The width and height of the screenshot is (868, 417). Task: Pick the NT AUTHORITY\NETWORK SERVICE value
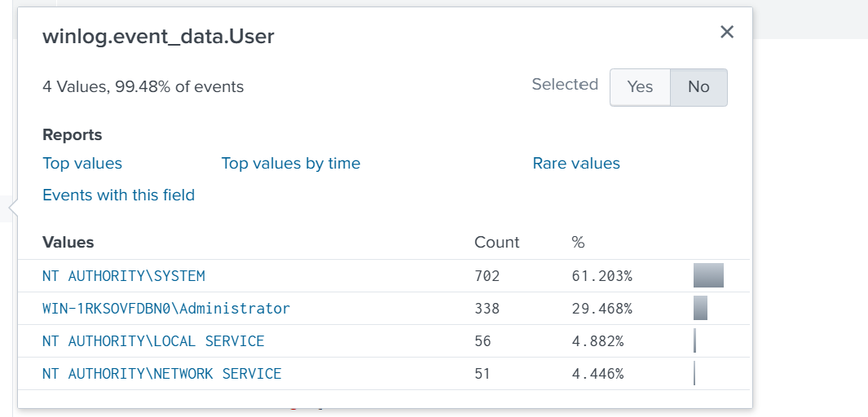point(161,374)
